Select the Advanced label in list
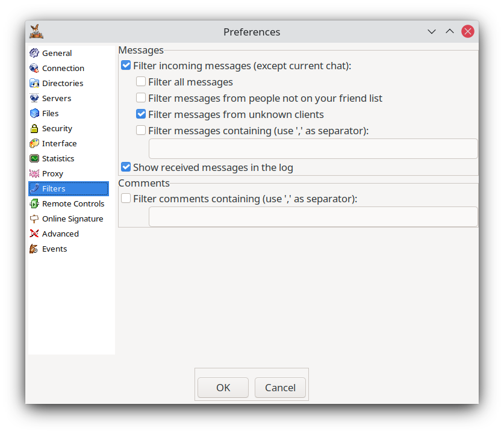This screenshot has width=504, height=434. click(x=60, y=234)
